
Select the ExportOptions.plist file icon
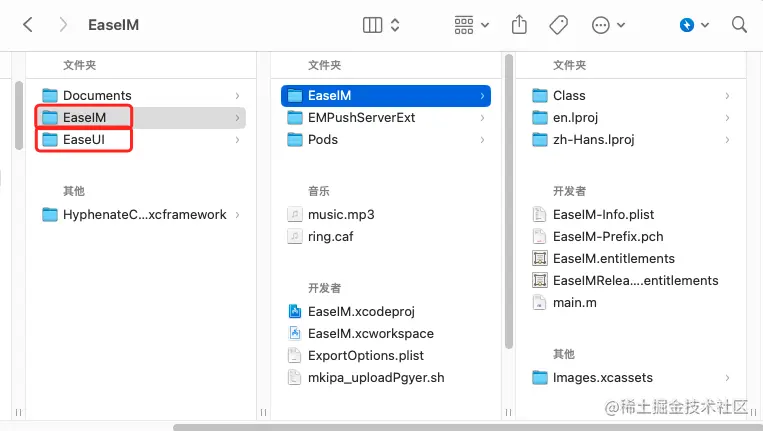pos(295,356)
